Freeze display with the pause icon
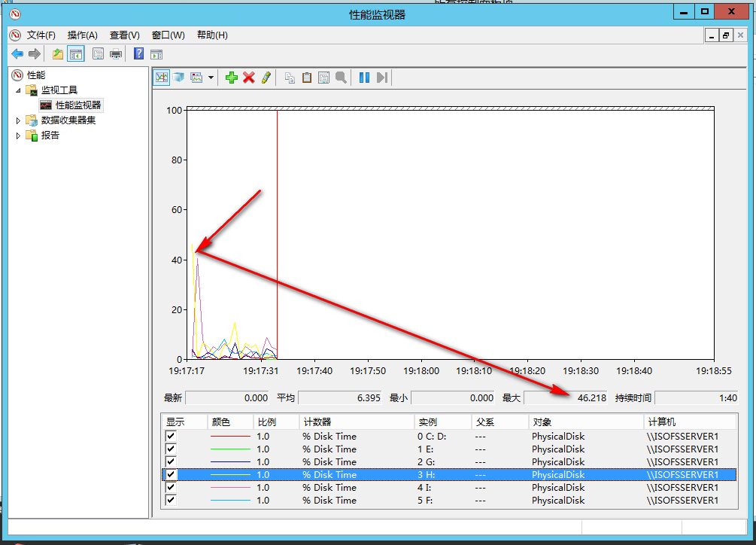Image resolution: width=756 pixels, height=545 pixels. 365,78
